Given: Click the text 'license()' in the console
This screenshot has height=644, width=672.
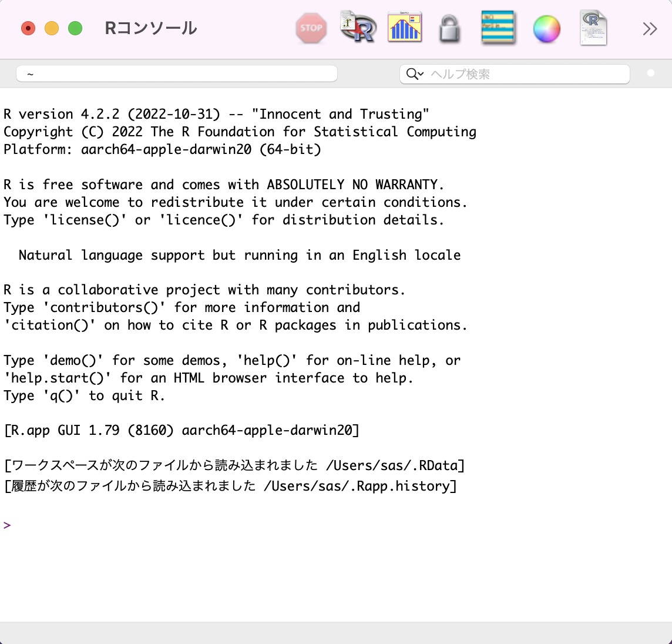Looking at the screenshot, I should pyautogui.click(x=85, y=220).
